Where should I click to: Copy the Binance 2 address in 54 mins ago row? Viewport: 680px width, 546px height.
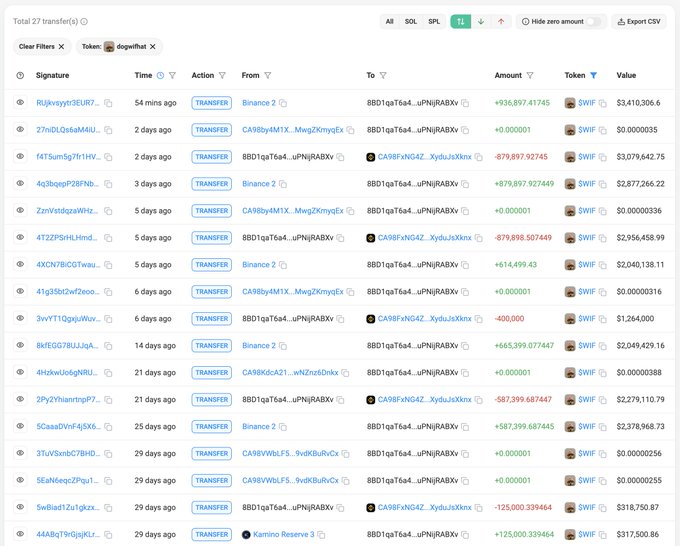pos(283,103)
